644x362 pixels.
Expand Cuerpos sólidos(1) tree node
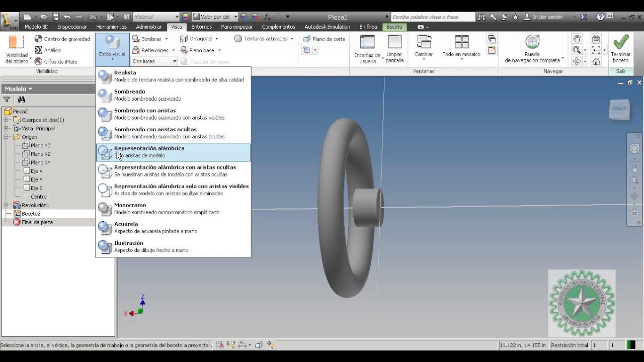(6, 120)
